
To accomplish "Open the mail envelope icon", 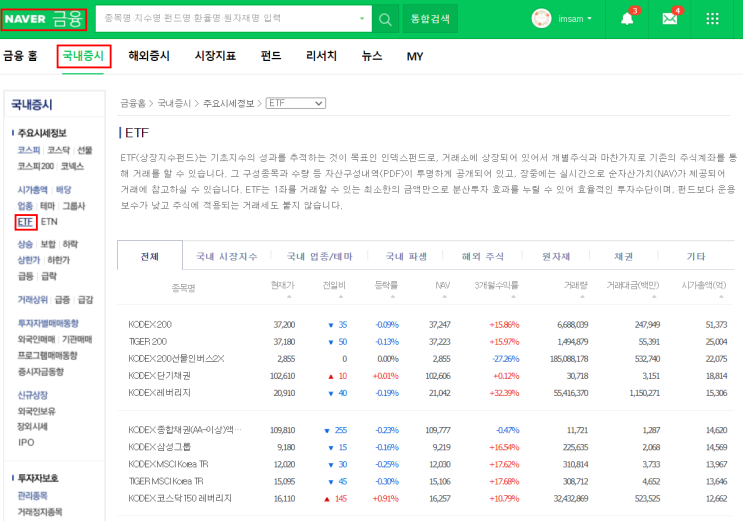I will (x=670, y=18).
